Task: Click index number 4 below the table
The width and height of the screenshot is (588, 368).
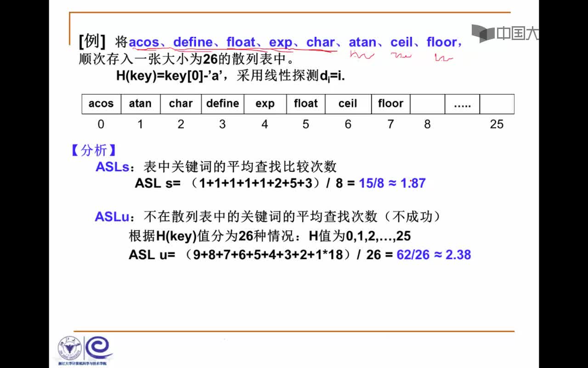Action: tap(265, 124)
